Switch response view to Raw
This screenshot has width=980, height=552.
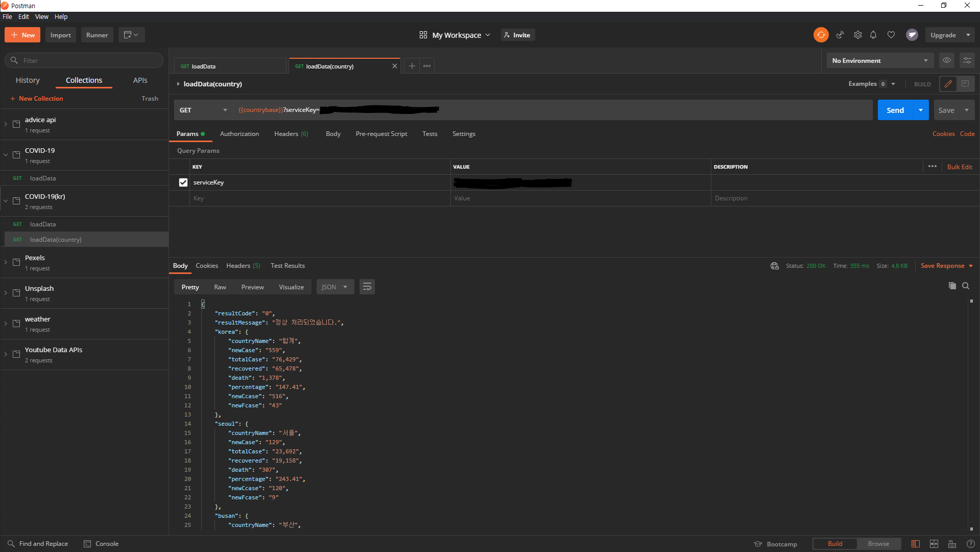(220, 287)
